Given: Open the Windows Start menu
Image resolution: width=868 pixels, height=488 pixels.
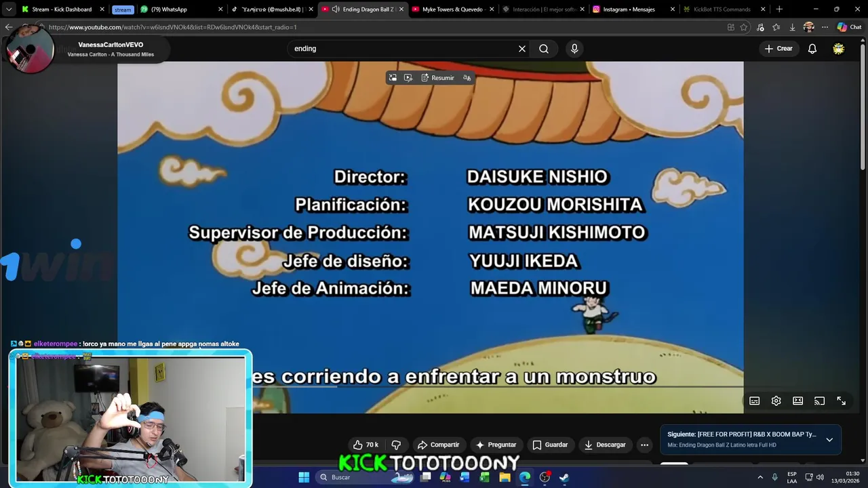Looking at the screenshot, I should tap(304, 477).
